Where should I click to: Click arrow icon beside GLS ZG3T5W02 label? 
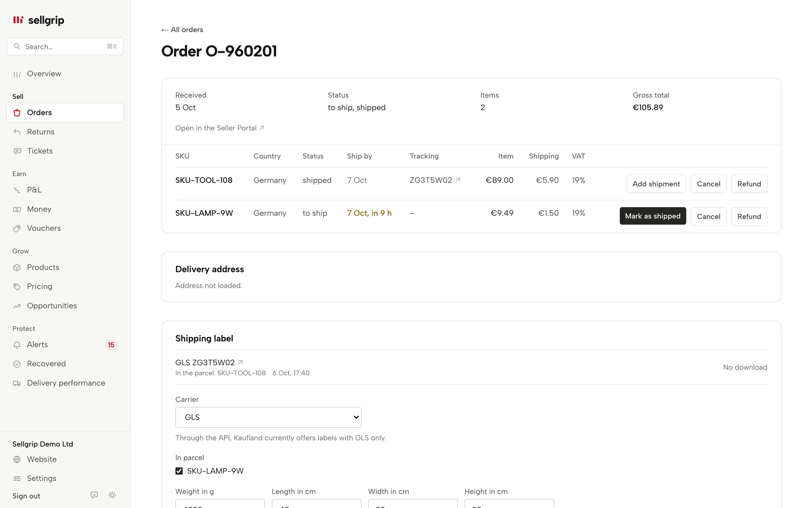tap(240, 362)
